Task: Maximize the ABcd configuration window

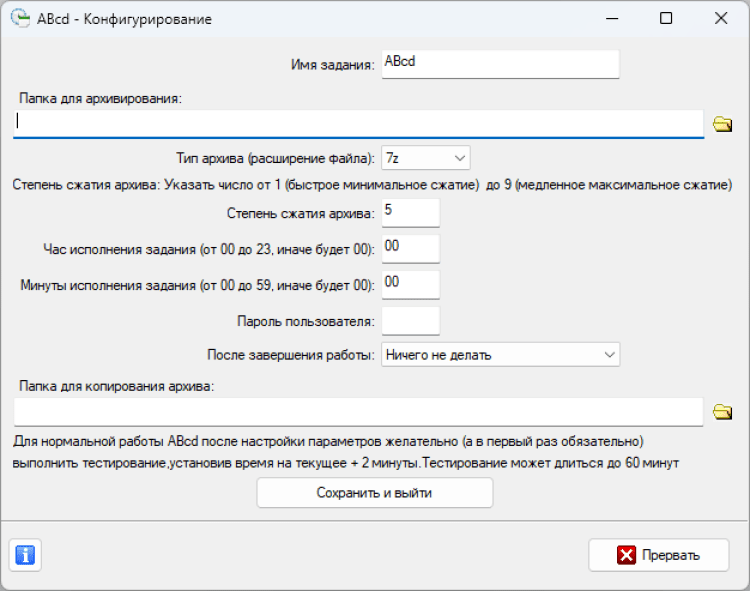Action: pos(666,18)
